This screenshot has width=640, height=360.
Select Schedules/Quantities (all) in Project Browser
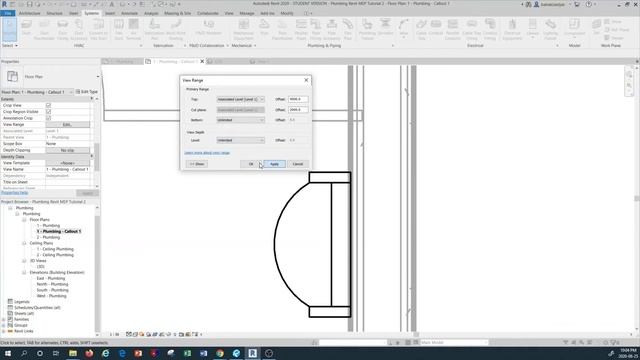[37, 308]
